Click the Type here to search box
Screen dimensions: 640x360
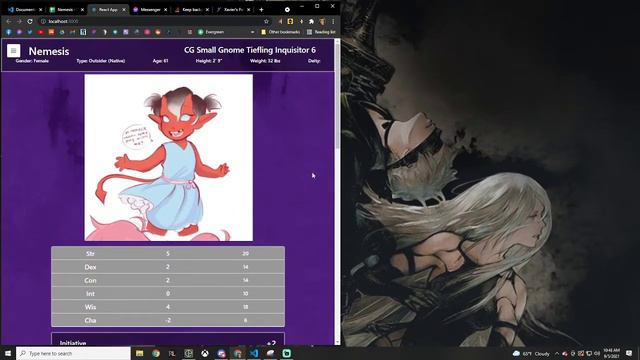73,353
